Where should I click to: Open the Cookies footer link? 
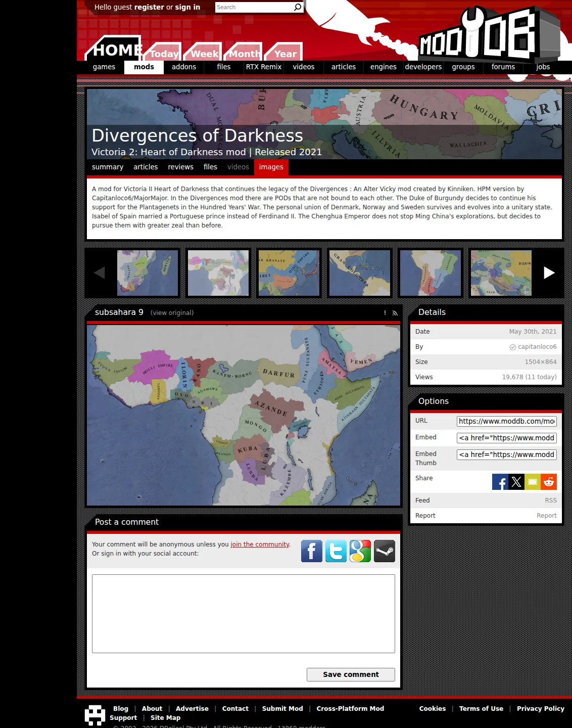coord(433,709)
